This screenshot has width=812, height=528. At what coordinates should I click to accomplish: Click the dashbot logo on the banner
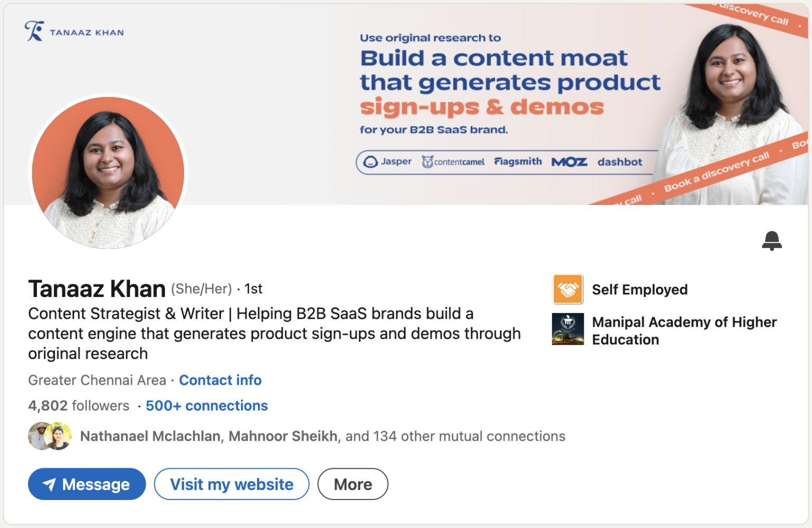click(619, 162)
